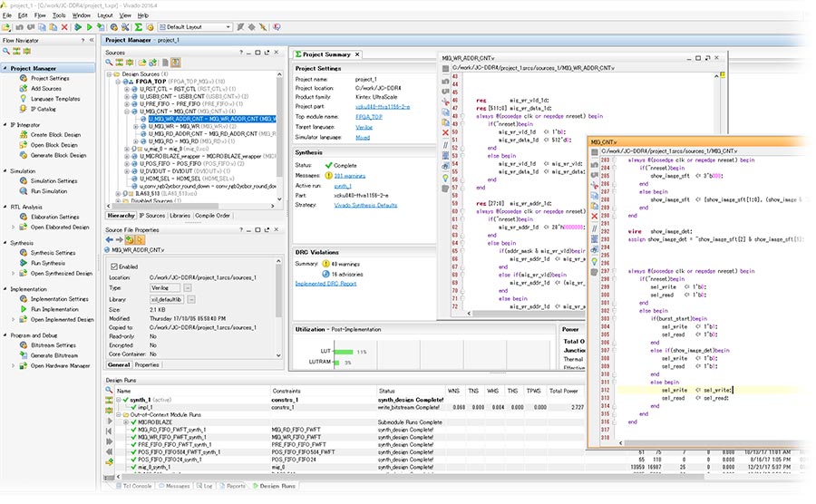Switch to the IP Sources tab
Screen dimensions: 816x504
[151, 215]
